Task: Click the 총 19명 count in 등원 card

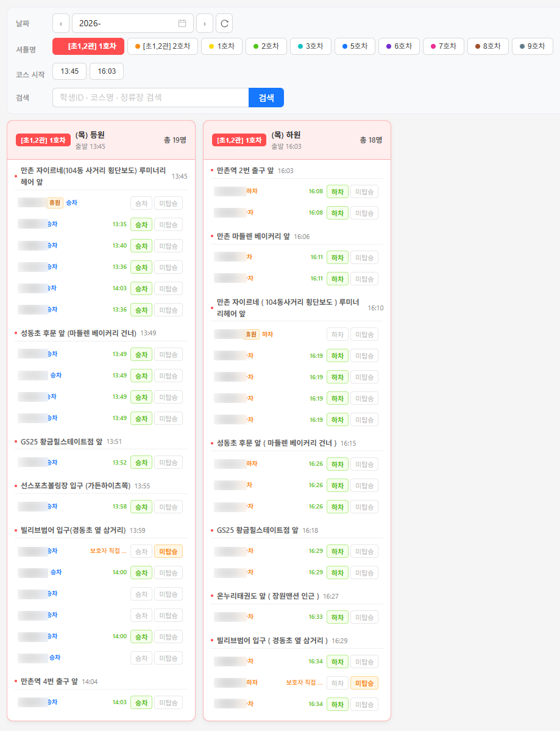Action: pos(175,140)
